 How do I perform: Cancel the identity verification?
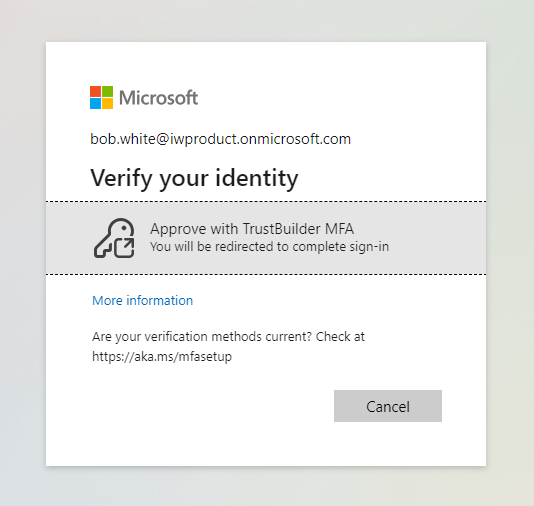pyautogui.click(x=388, y=406)
